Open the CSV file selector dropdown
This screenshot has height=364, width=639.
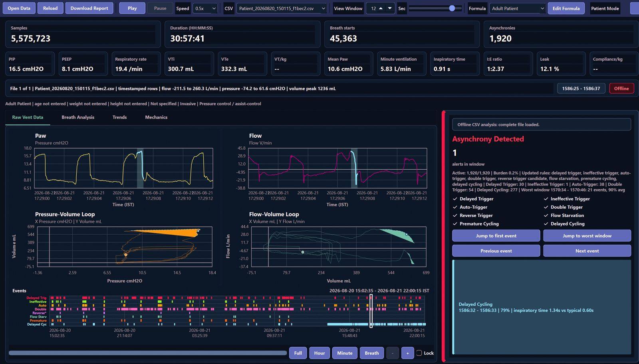pyautogui.click(x=282, y=8)
